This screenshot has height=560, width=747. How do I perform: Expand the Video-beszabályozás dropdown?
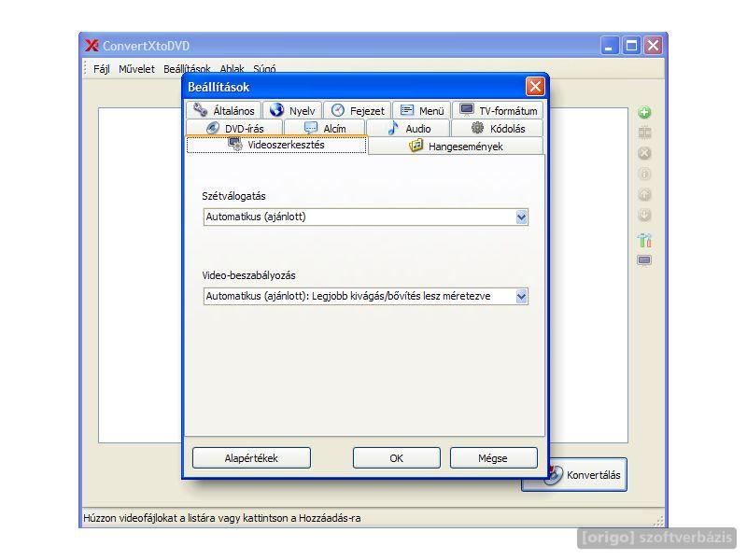521,296
